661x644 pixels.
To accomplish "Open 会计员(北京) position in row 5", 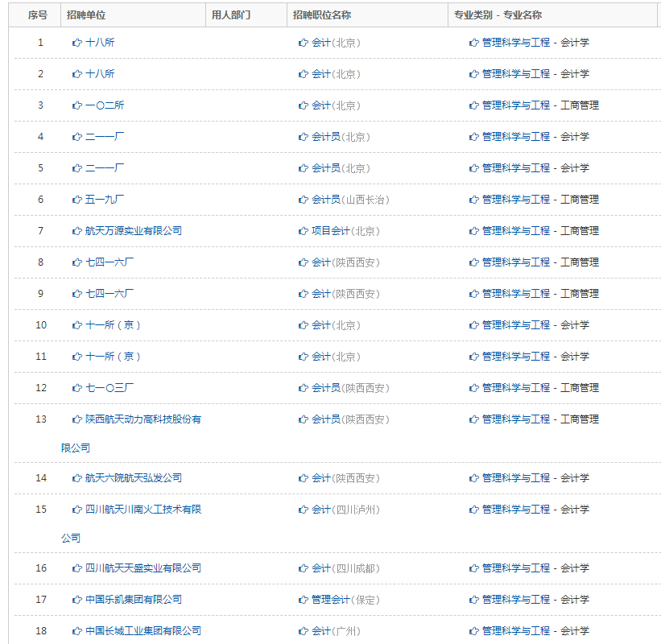I will click(x=341, y=168).
